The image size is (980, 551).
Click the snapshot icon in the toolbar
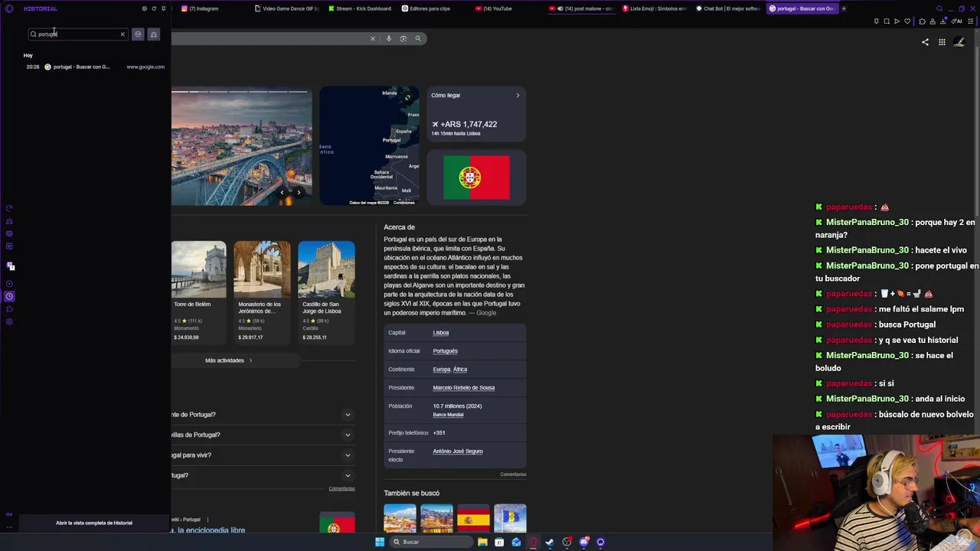coord(887,21)
